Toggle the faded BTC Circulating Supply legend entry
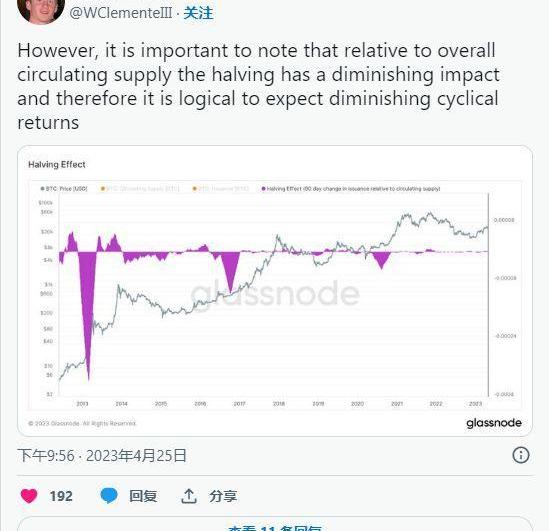 140,189
